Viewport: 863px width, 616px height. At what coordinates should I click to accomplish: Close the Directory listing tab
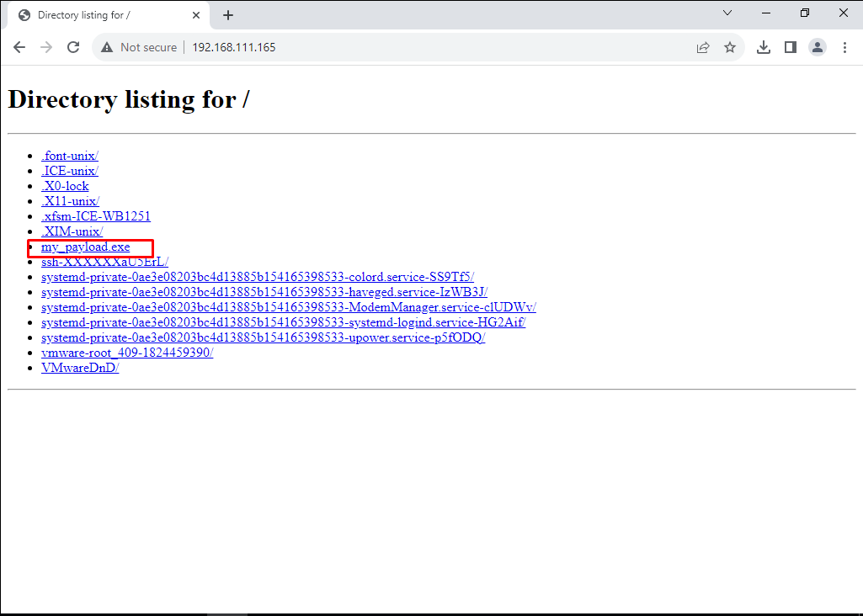click(x=196, y=15)
